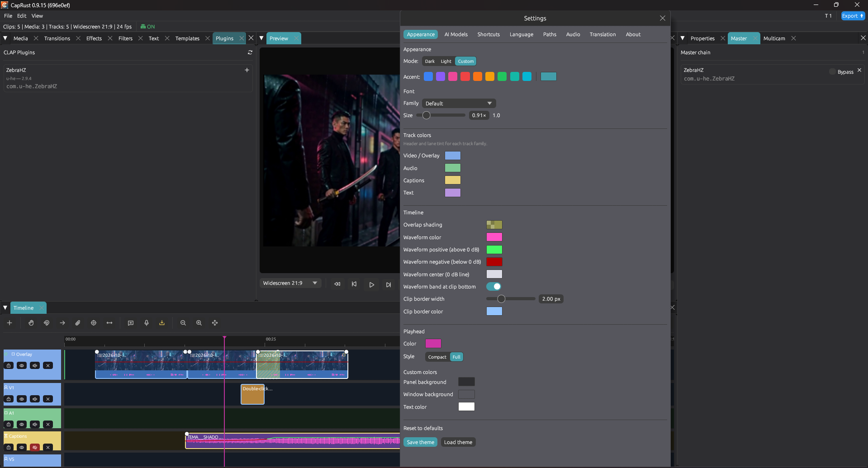
Task: Select the hand pan tool in timeline toolbar
Action: 31,323
